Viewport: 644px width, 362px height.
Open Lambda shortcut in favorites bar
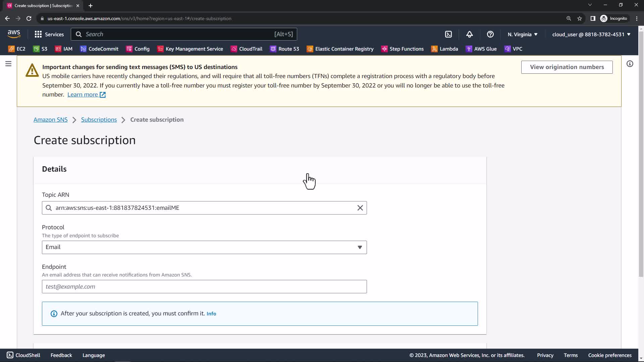[x=444, y=49]
